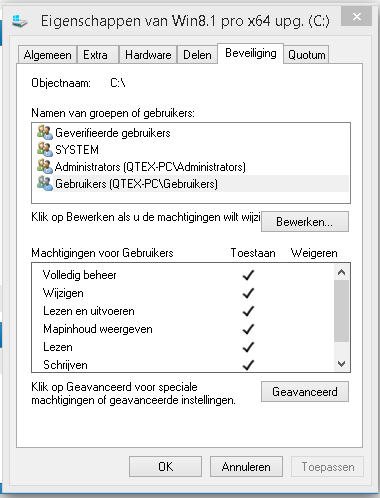Open the Delen tab
The image size is (380, 498).
pyautogui.click(x=197, y=55)
